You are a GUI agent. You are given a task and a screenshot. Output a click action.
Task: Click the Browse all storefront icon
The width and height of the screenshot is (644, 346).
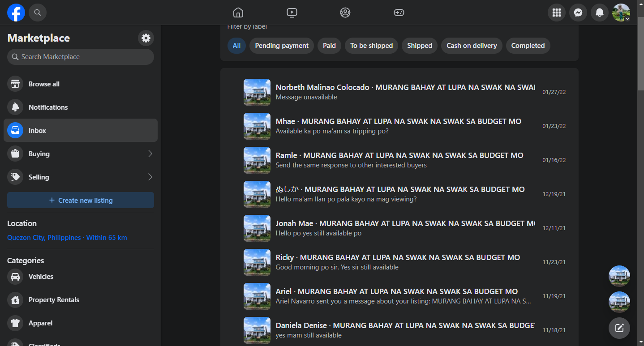point(15,84)
